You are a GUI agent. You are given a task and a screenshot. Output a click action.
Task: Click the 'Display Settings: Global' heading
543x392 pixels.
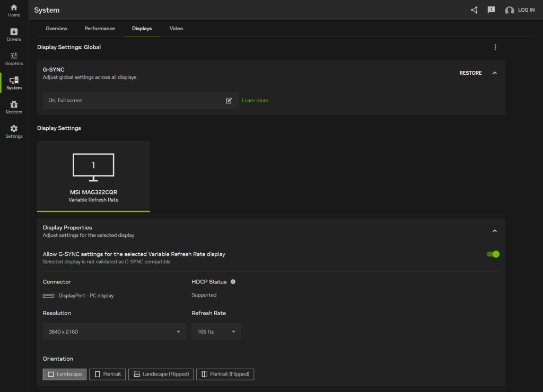pos(69,47)
